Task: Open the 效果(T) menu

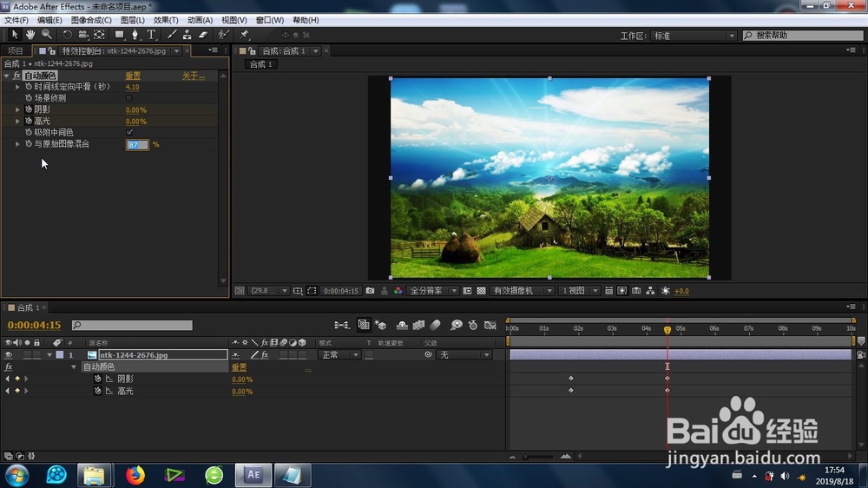Action: click(x=166, y=20)
